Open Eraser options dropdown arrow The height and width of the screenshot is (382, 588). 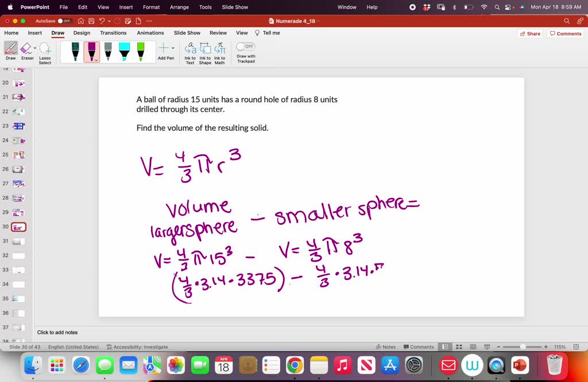point(35,48)
